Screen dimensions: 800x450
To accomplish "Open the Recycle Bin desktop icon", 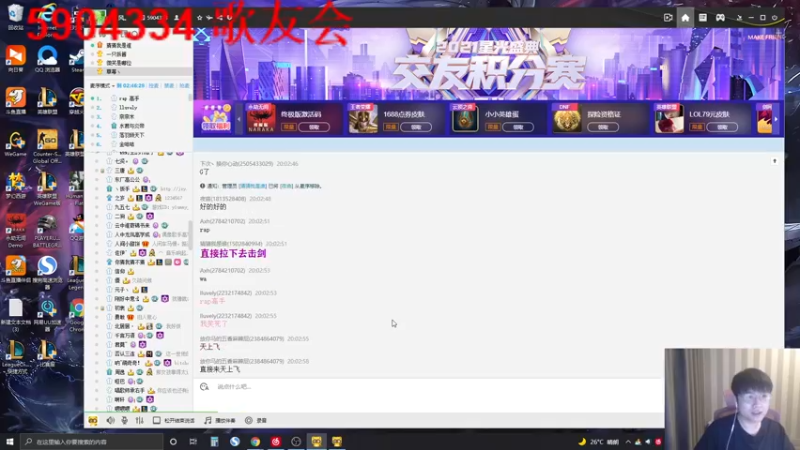I will pyautogui.click(x=15, y=16).
